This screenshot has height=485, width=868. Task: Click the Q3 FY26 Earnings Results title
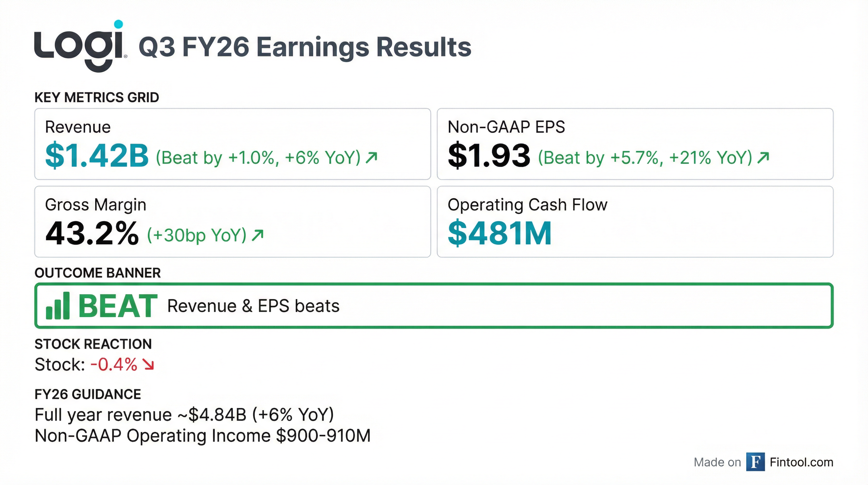tap(305, 47)
